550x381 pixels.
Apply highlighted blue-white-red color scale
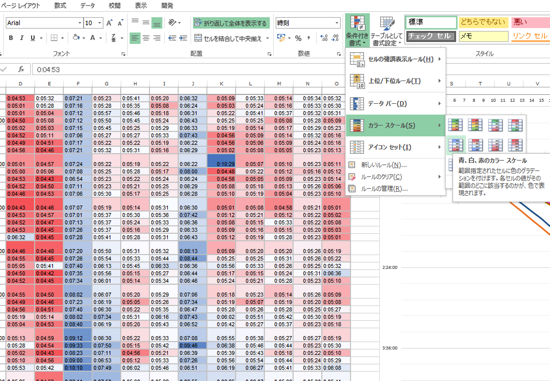pos(455,145)
